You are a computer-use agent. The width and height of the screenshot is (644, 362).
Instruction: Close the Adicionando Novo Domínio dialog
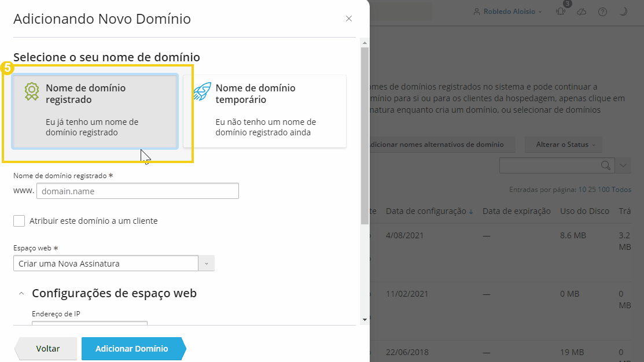[349, 19]
